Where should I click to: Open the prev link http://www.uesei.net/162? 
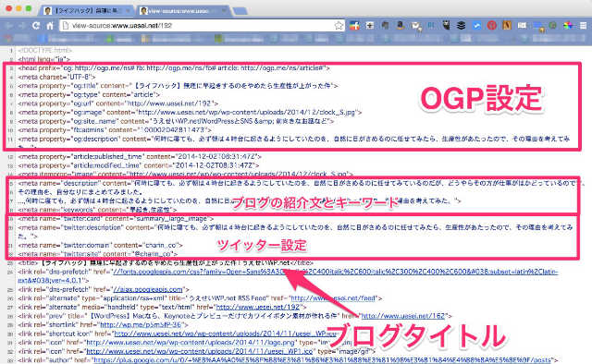pos(403,316)
